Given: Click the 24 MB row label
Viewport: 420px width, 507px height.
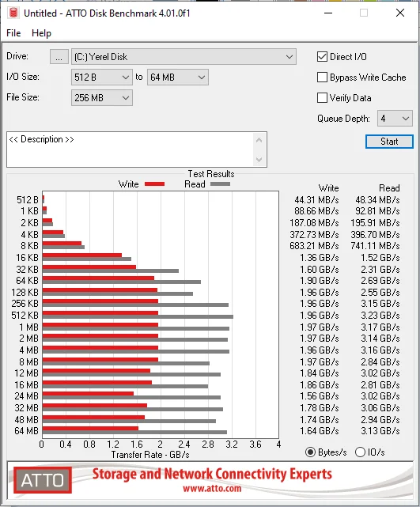Looking at the screenshot, I should tap(27, 396).
